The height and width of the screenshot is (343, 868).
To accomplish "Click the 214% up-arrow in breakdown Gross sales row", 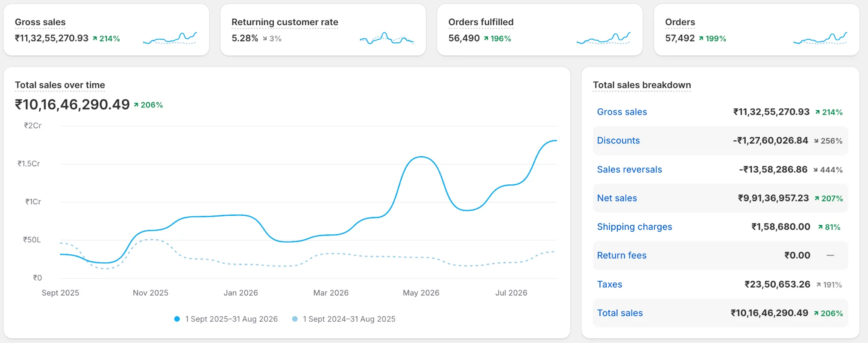I will click(x=829, y=113).
